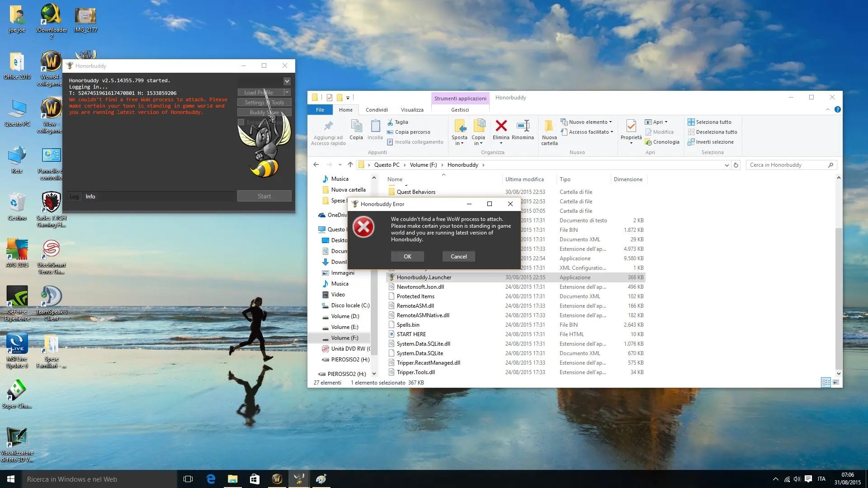
Task: Expand Nuovo elemento dropdown
Action: click(586, 122)
